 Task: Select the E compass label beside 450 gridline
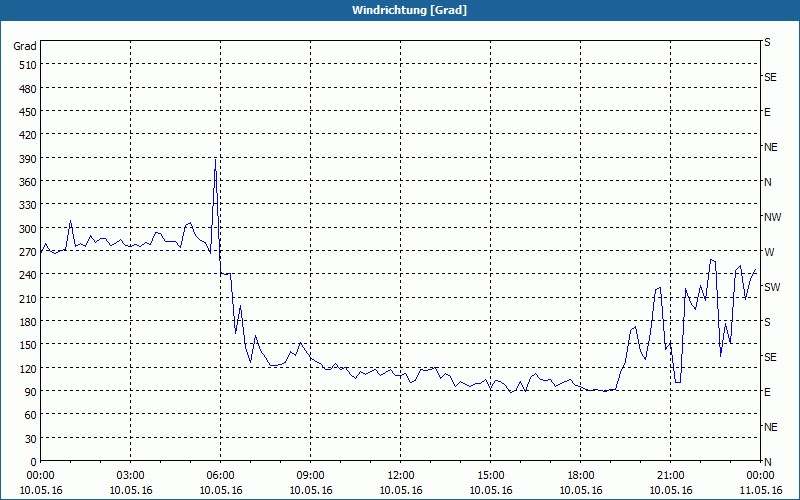point(767,112)
